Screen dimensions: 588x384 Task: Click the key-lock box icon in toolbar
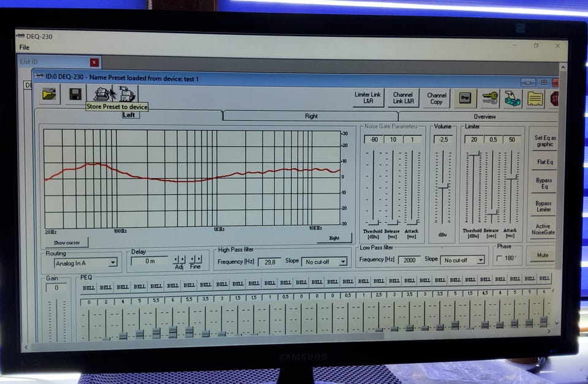pos(465,98)
